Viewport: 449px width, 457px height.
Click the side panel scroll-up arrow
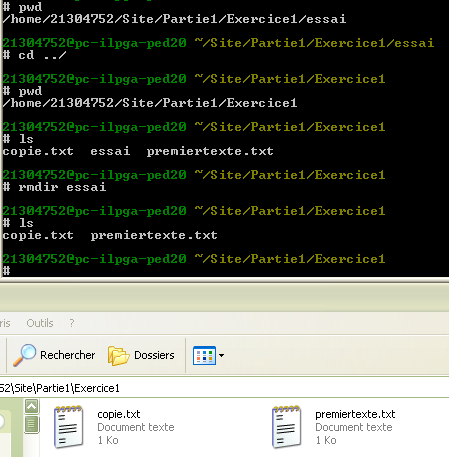pyautogui.click(x=32, y=406)
